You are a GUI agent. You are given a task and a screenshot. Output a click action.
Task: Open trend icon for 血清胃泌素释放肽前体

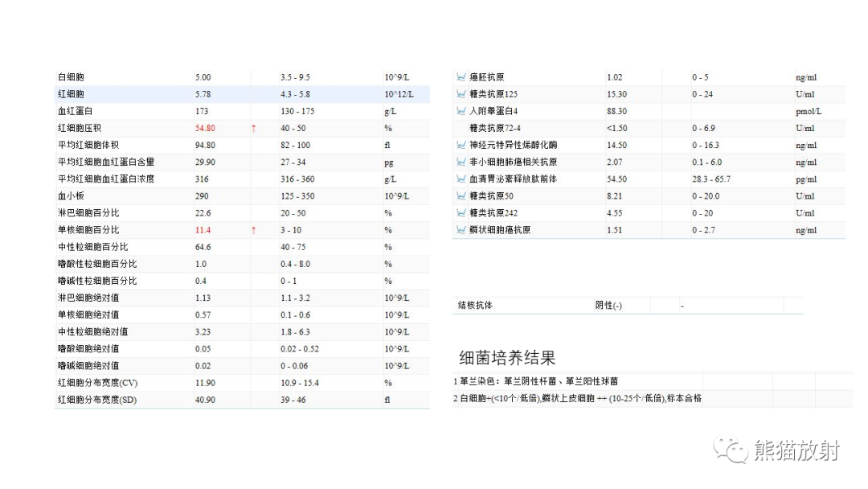click(461, 179)
